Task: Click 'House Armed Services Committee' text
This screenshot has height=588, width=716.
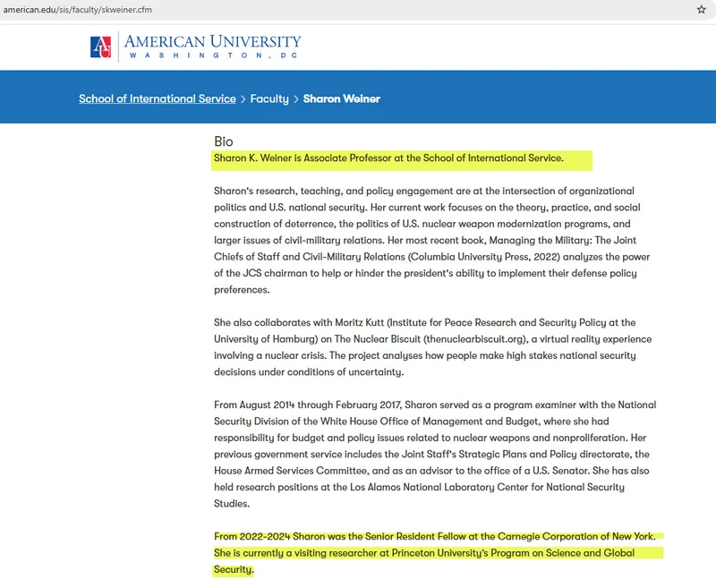Action: click(290, 470)
